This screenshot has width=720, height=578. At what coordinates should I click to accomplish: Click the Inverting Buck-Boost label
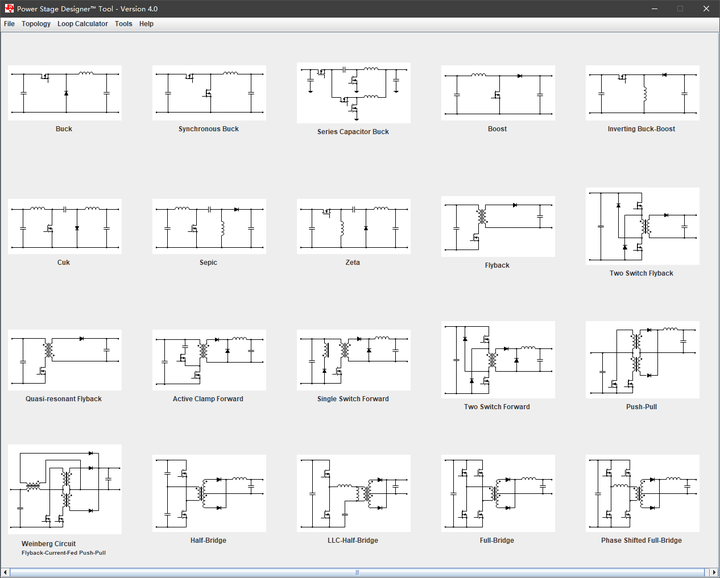click(641, 129)
